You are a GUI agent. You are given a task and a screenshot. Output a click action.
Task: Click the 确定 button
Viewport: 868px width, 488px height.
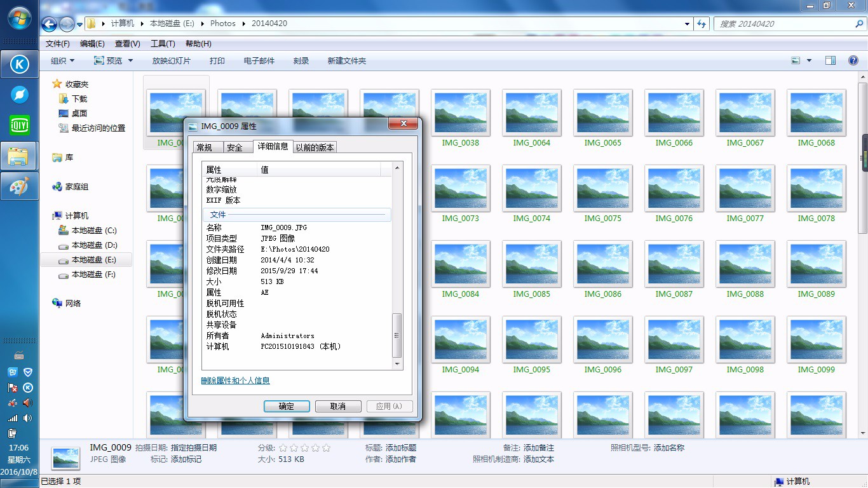point(287,406)
